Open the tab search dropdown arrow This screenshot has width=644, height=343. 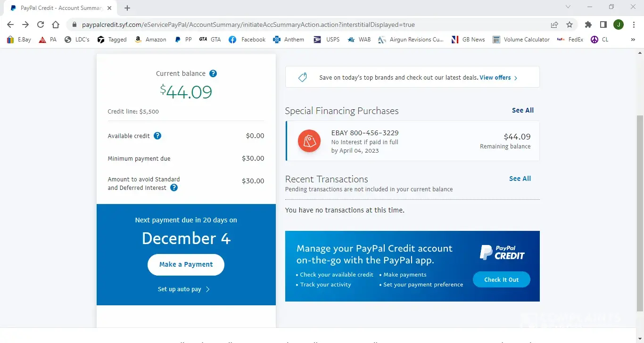[x=568, y=7]
